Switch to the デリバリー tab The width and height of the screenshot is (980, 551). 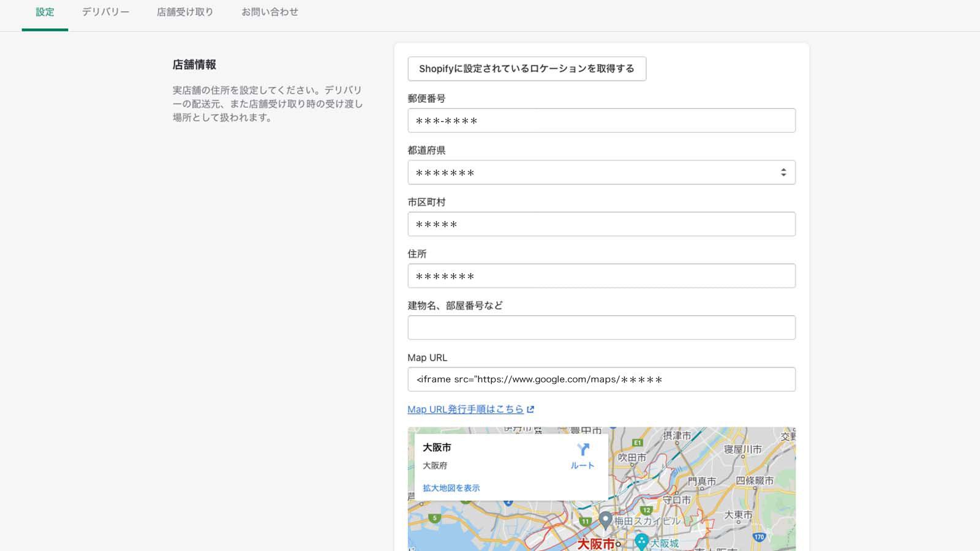(104, 12)
